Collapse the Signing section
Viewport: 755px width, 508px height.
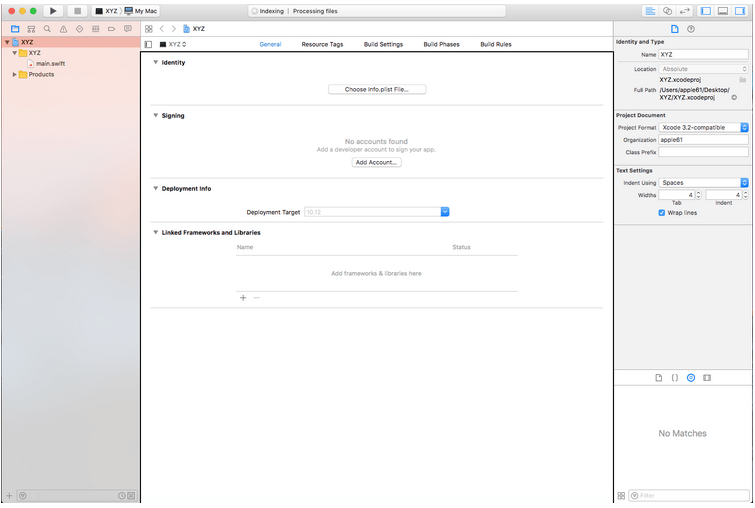[x=156, y=115]
